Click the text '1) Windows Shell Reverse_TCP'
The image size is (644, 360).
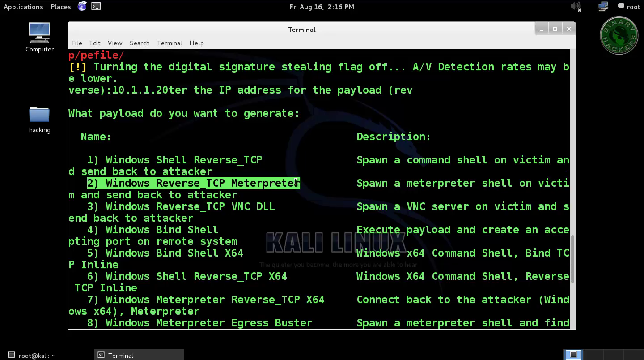[174, 160]
